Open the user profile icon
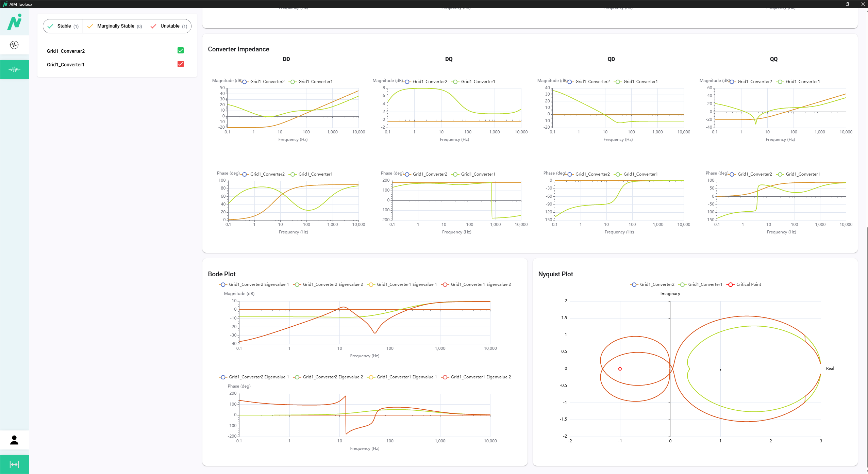The height and width of the screenshot is (474, 868). (14, 440)
